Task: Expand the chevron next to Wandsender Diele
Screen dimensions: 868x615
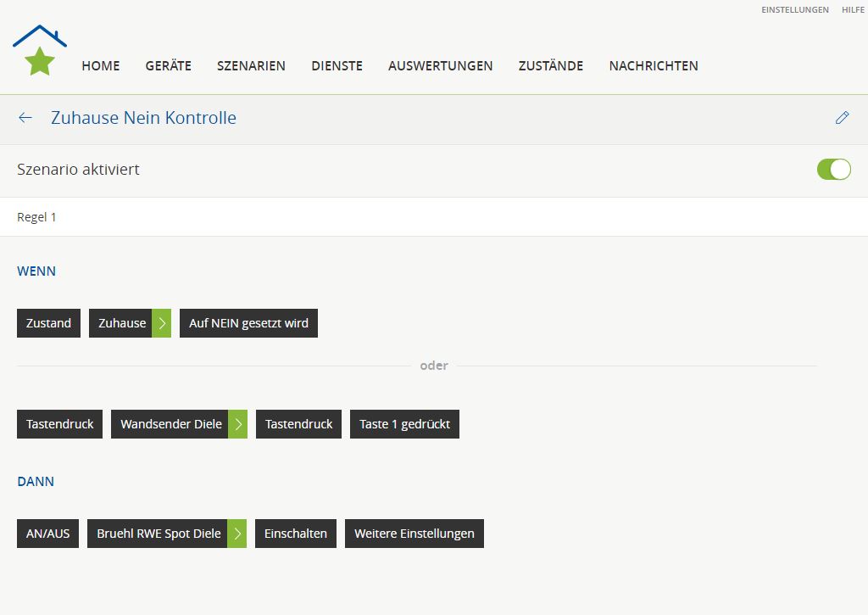Action: (238, 424)
